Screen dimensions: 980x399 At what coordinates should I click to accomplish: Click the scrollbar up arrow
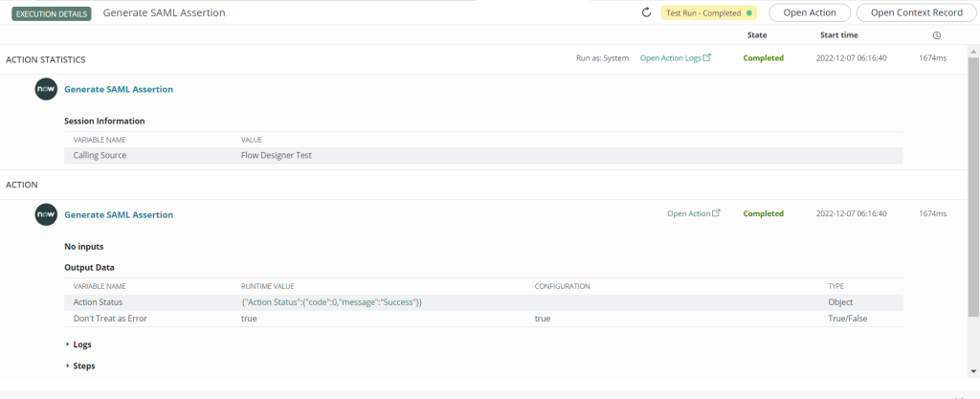973,51
